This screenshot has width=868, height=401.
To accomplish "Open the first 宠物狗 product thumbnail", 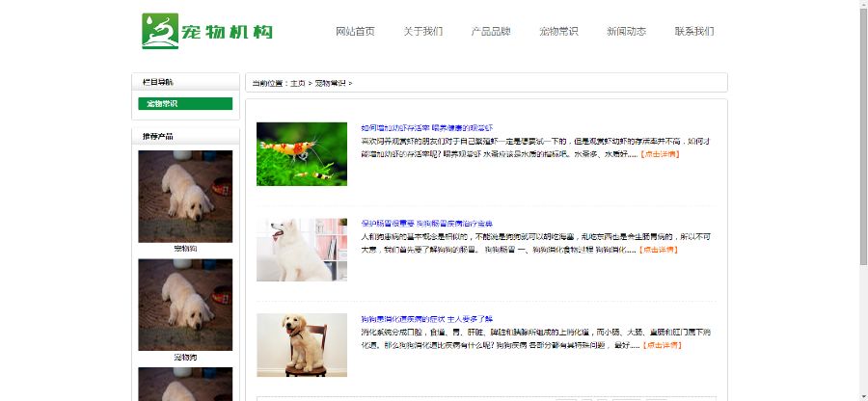I will [185, 197].
